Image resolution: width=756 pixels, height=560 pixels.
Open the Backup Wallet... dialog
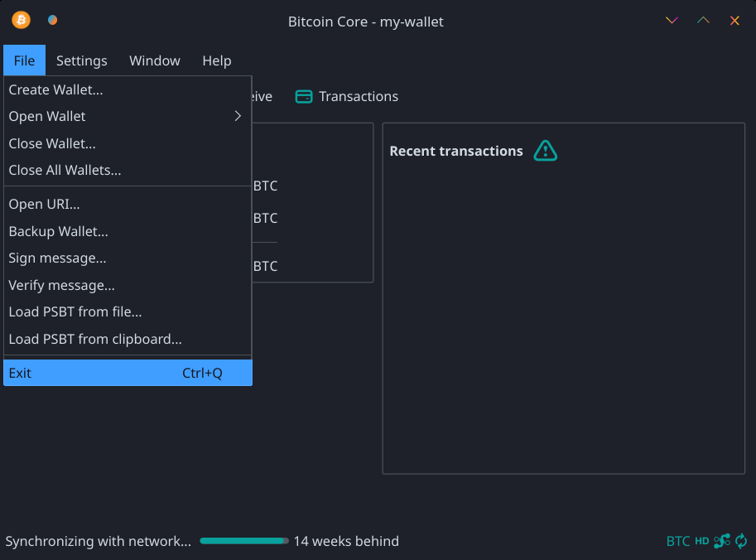(x=59, y=231)
